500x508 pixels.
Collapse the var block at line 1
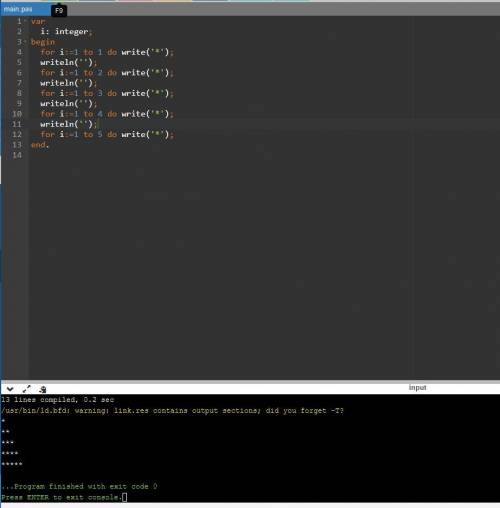point(25,21)
